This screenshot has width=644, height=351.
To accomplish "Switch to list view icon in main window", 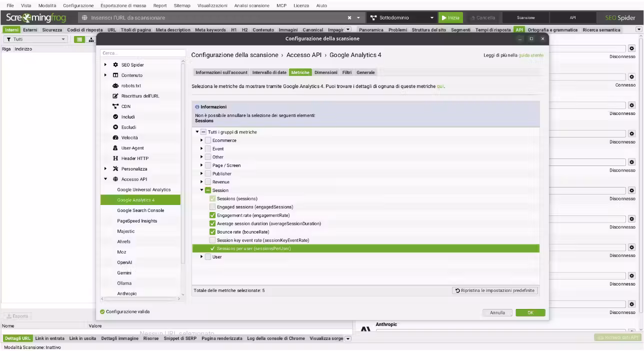I will 80,39.
